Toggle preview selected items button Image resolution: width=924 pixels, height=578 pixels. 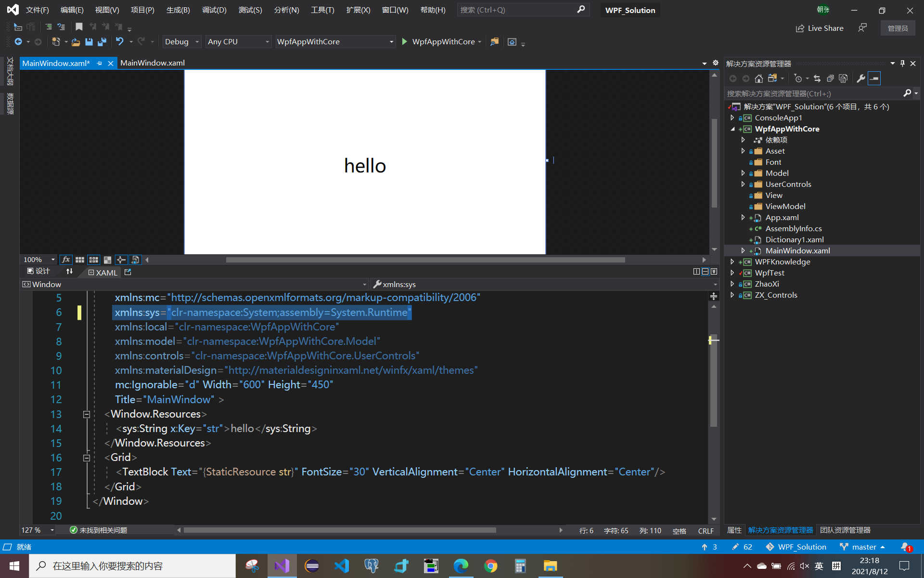(874, 79)
